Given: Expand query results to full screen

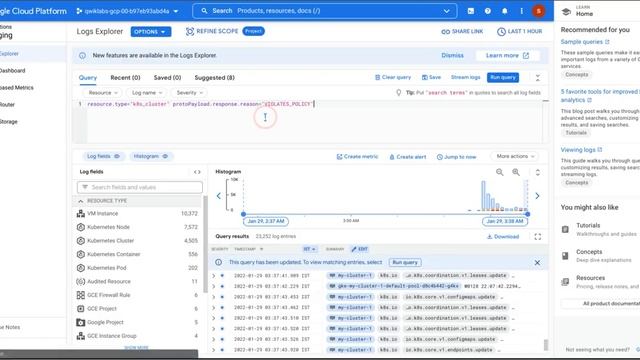Looking at the screenshot, I should pyautogui.click(x=538, y=237).
